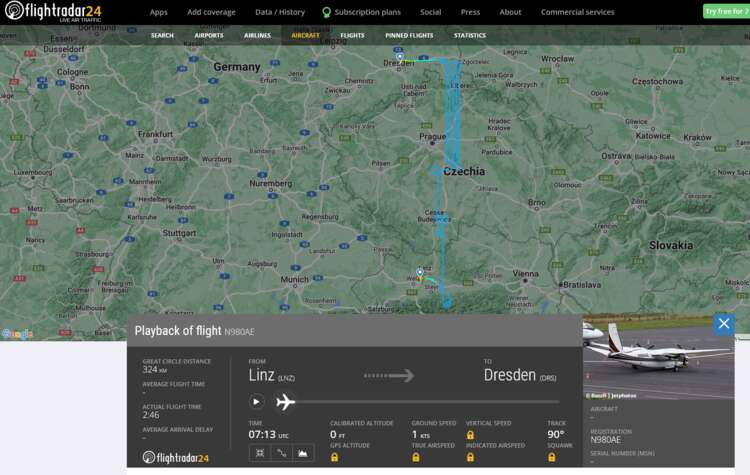Click the Dresden (DRS) destination airport
The width and height of the screenshot is (750, 475).
pos(520,376)
